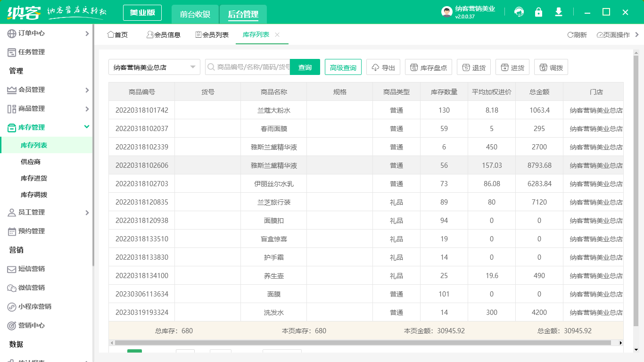Open the 库存盘点 stock-taking tool

429,66
